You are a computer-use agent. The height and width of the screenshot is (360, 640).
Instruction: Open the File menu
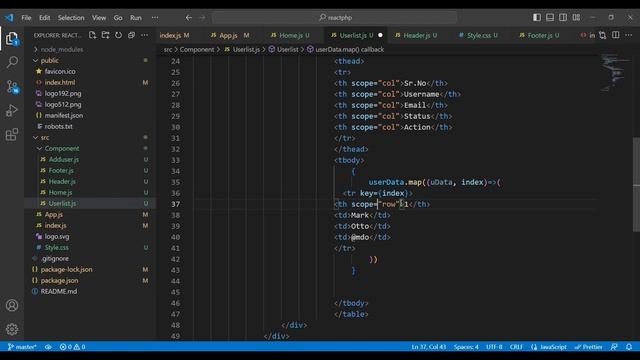[x=26, y=18]
